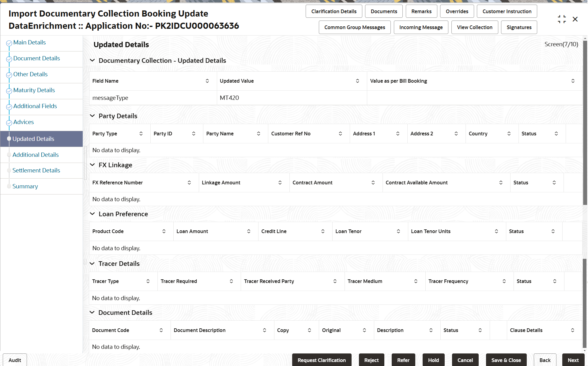Click the vertical page scrollbar

[x=585, y=123]
